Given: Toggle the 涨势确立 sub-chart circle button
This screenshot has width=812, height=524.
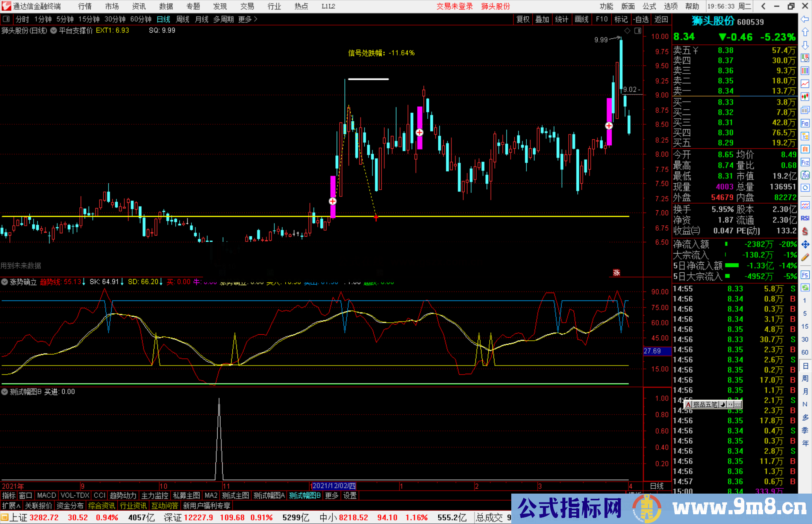Looking at the screenshot, I should pyautogui.click(x=5, y=282).
